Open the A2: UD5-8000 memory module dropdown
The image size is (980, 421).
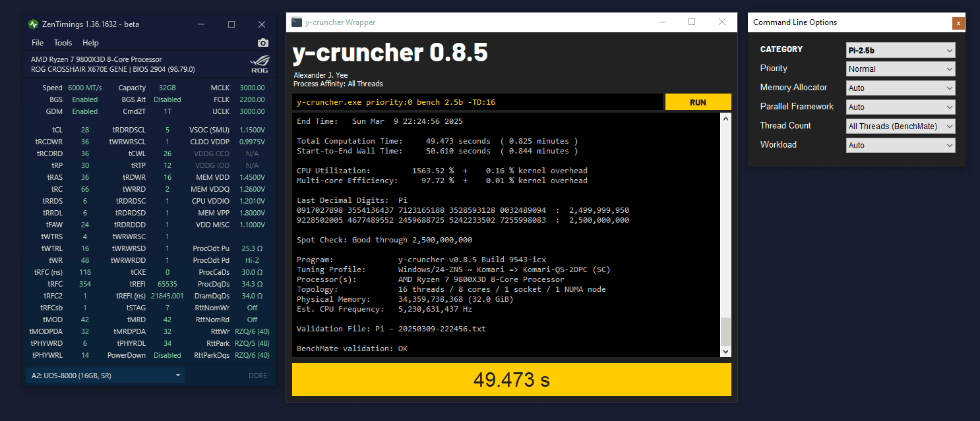(106, 376)
